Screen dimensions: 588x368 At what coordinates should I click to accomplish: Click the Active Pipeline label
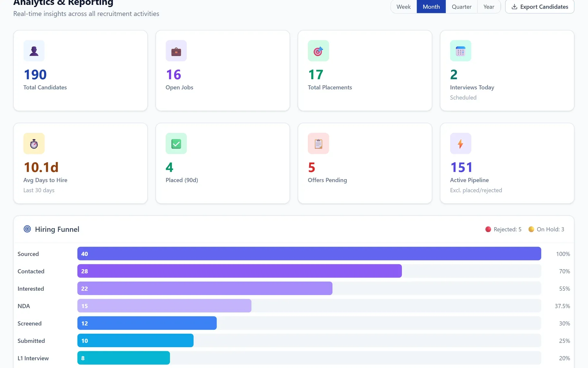pyautogui.click(x=469, y=180)
